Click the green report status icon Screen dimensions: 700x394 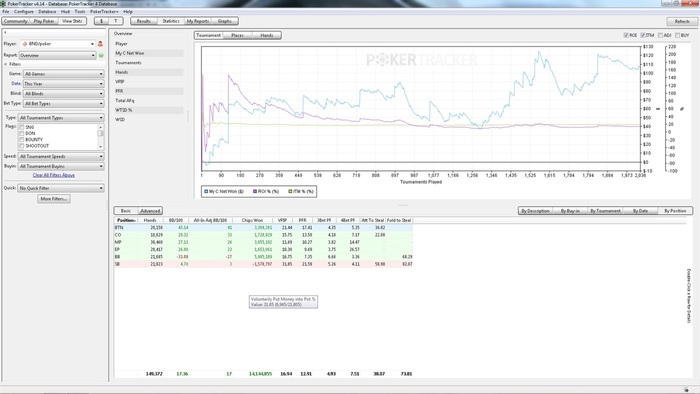click(x=101, y=55)
